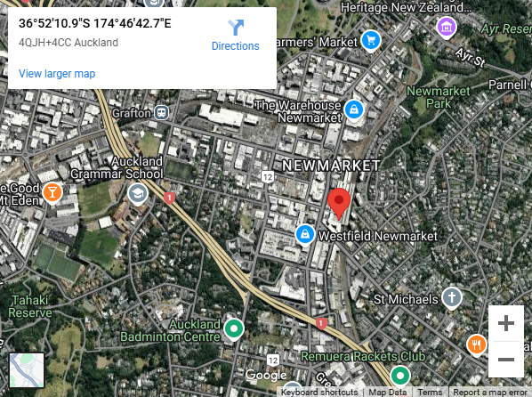Viewport: 532px width, 397px height.
Task: Open the Auckland Grammar School marker
Action: [x=138, y=194]
